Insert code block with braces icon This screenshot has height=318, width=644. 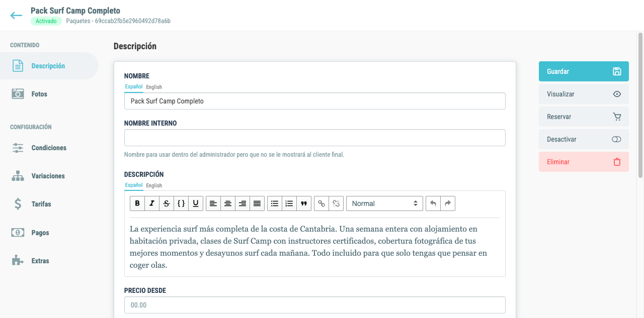click(x=181, y=203)
